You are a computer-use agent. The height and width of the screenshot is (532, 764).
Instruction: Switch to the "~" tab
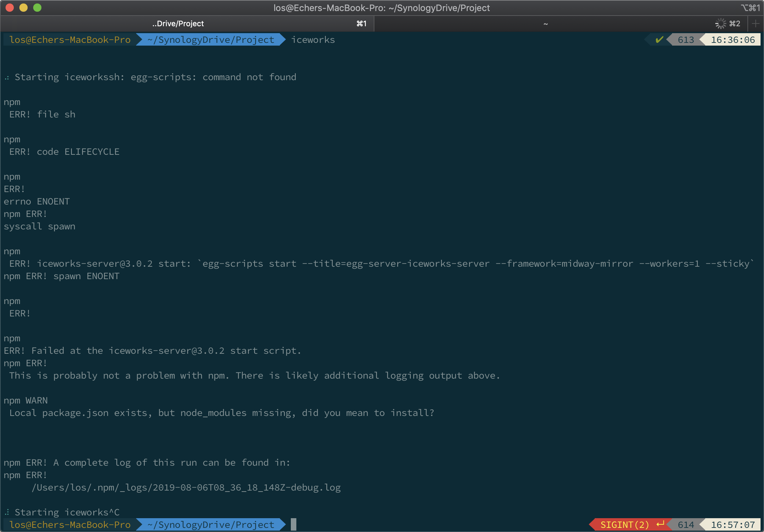click(x=546, y=23)
